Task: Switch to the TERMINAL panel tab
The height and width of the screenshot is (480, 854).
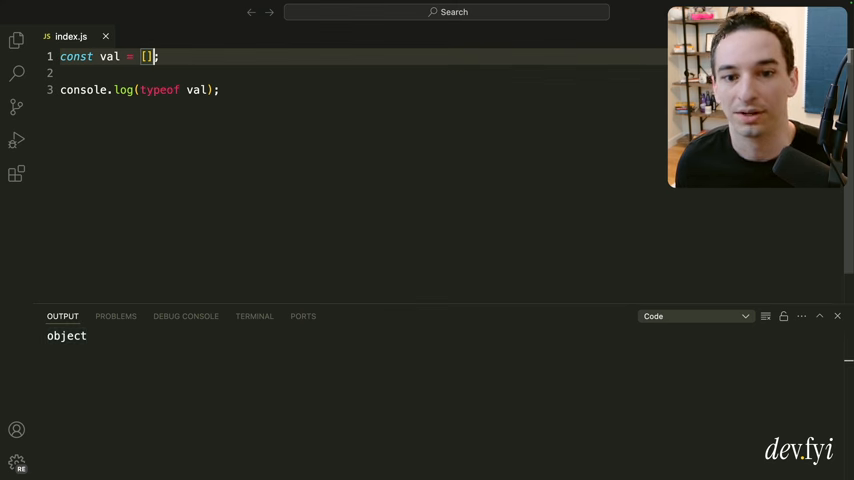Action: click(254, 317)
